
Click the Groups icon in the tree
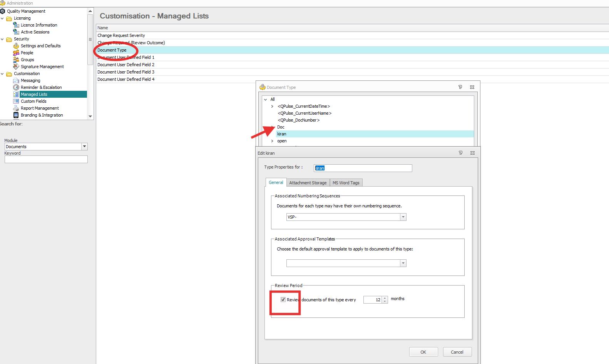click(16, 60)
